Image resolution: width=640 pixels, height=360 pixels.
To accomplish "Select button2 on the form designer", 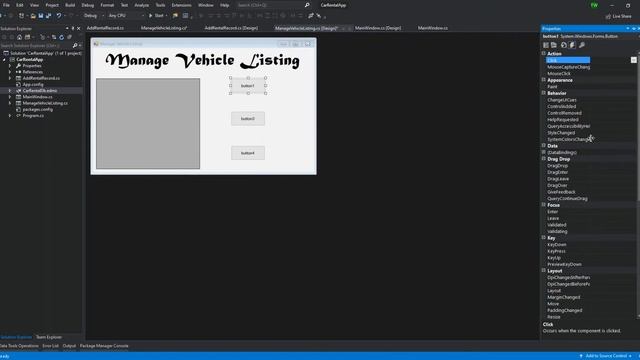I will pos(248,119).
